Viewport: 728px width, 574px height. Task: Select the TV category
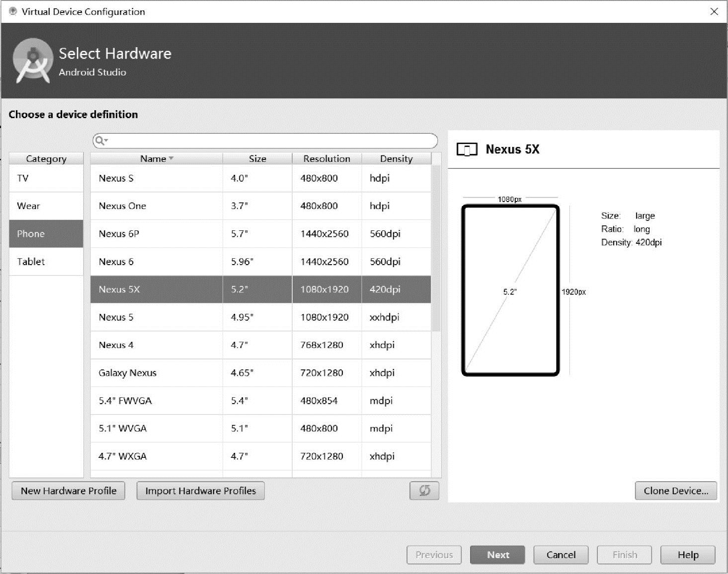[x=46, y=178]
